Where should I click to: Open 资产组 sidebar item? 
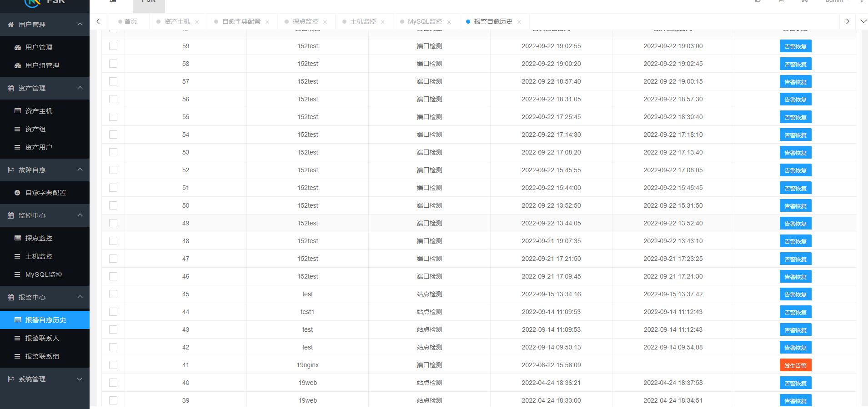[45, 129]
